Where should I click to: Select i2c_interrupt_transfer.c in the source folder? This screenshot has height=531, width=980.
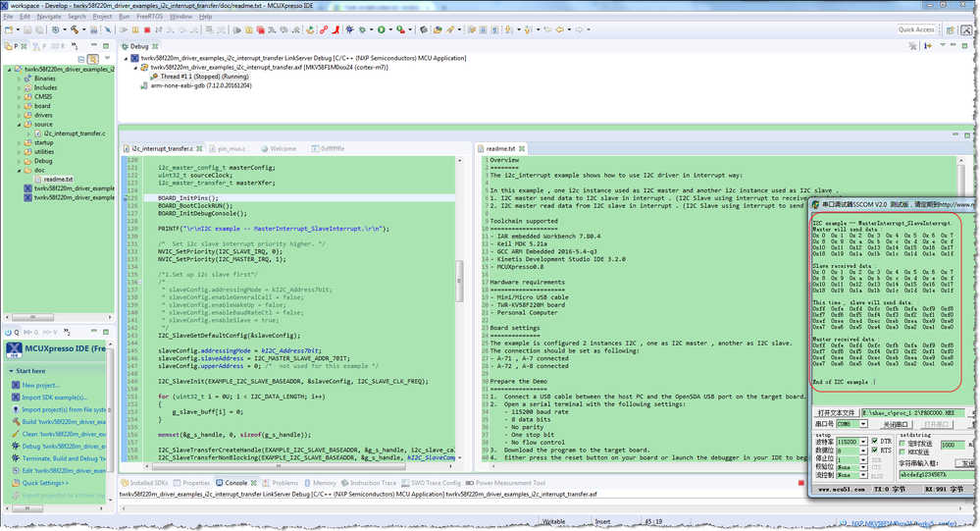[75, 133]
